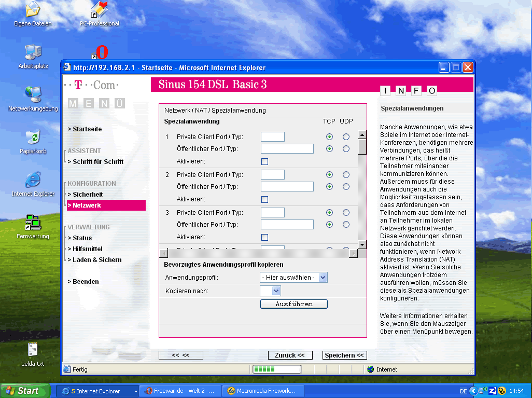
Task: Click the blue Z tray icon
Action: click(x=492, y=391)
